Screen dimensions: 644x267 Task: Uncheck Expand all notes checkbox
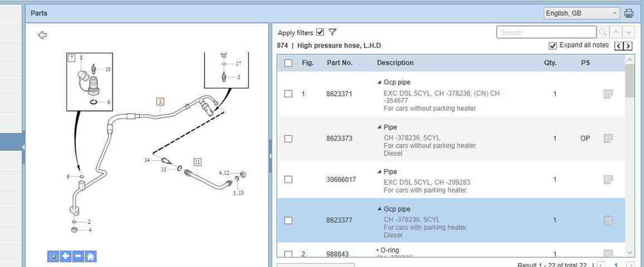pos(553,46)
